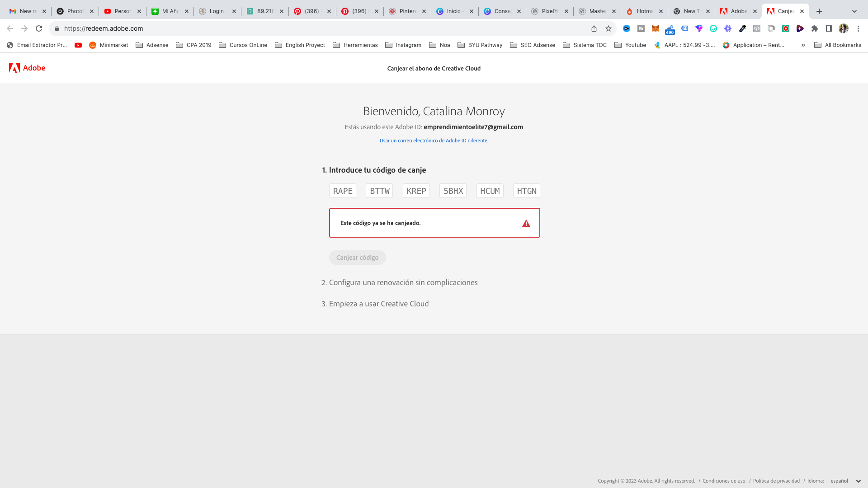This screenshot has width=868, height=488.
Task: Open the Chrome three-dot menu
Action: coord(858,28)
